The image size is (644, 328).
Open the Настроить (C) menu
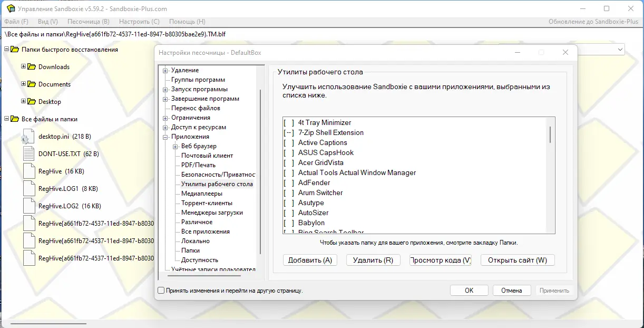coord(139,22)
